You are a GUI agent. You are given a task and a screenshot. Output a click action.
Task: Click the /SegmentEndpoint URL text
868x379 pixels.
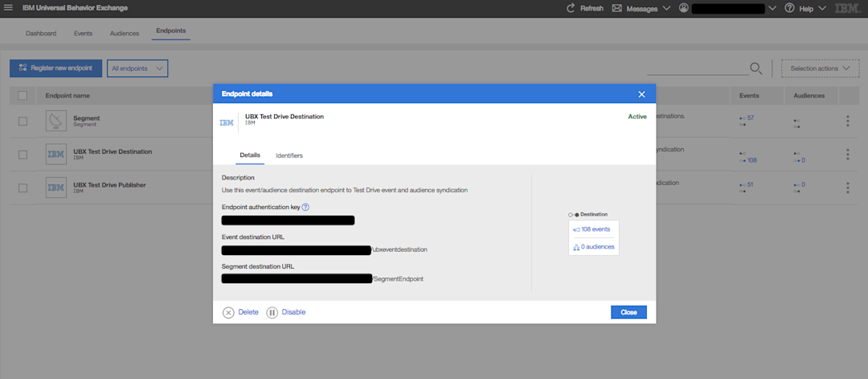tap(398, 279)
